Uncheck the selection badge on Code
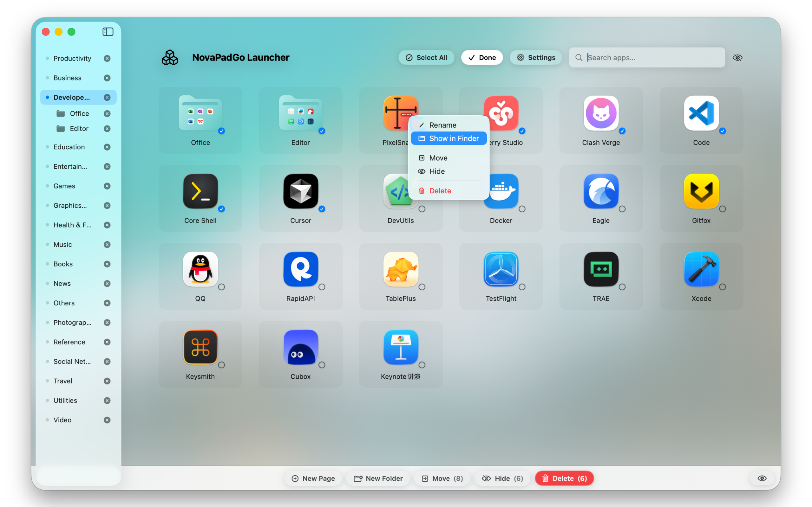Viewport: 812px width, 507px height. (723, 132)
